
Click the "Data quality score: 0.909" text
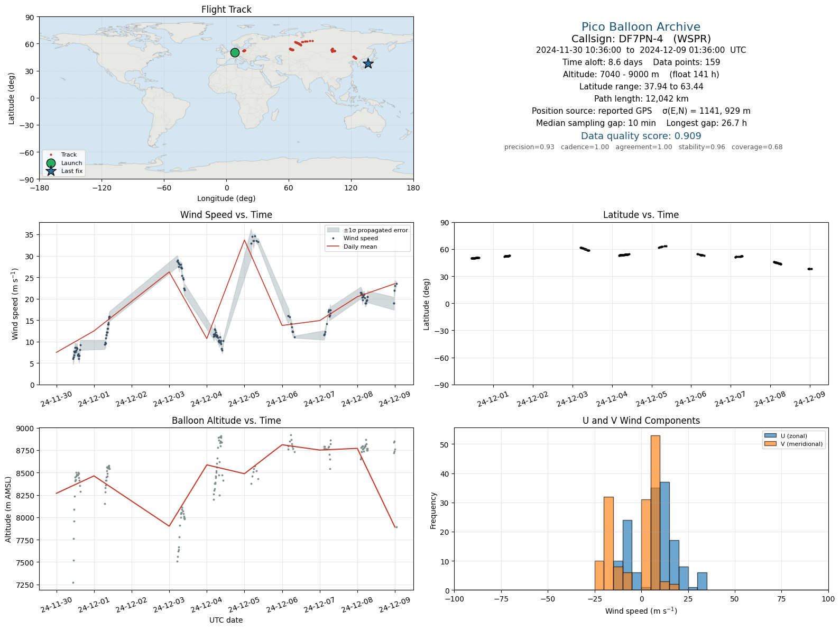click(x=641, y=136)
